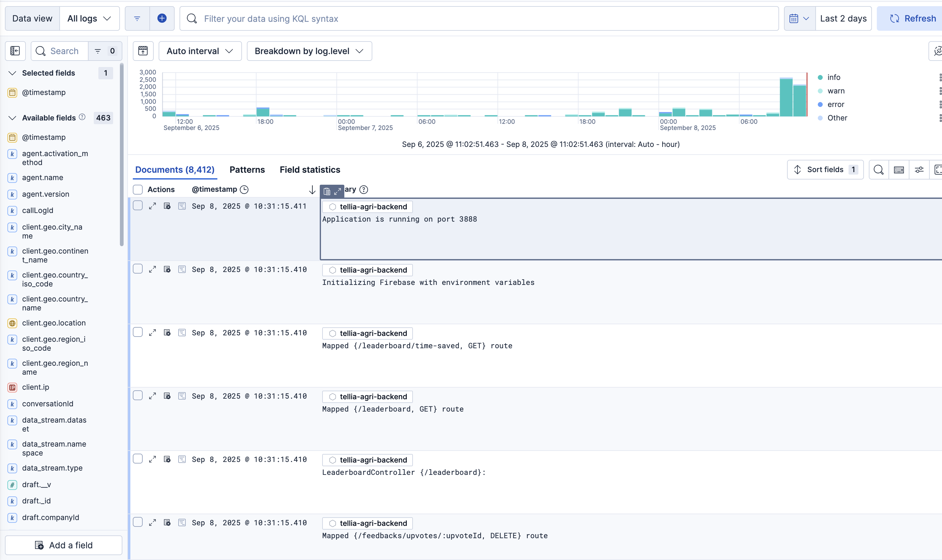
Task: Select the first document row checkbox
Action: point(138,206)
